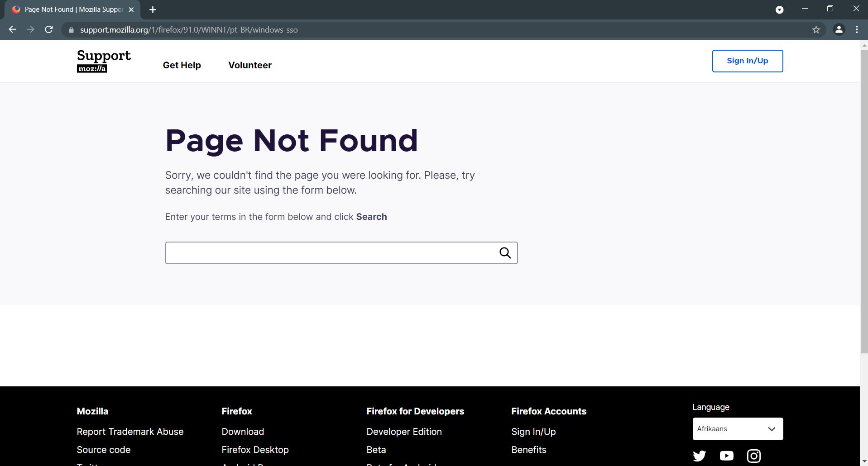The image size is (868, 466).
Task: Click the scrollbar up arrow
Action: tap(863, 45)
